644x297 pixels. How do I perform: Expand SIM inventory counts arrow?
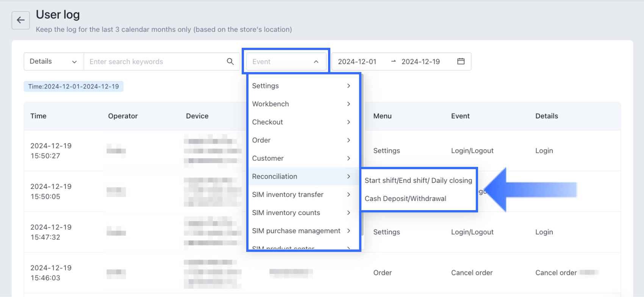point(349,213)
